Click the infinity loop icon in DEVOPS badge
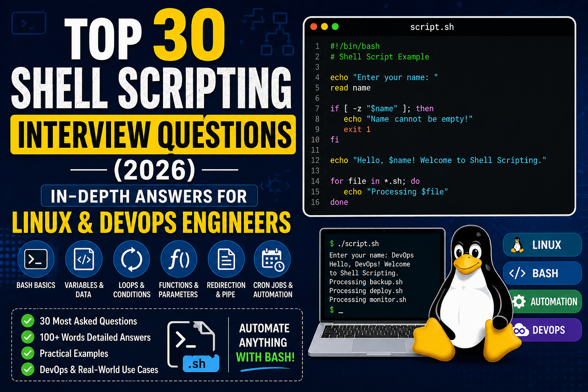 (521, 330)
